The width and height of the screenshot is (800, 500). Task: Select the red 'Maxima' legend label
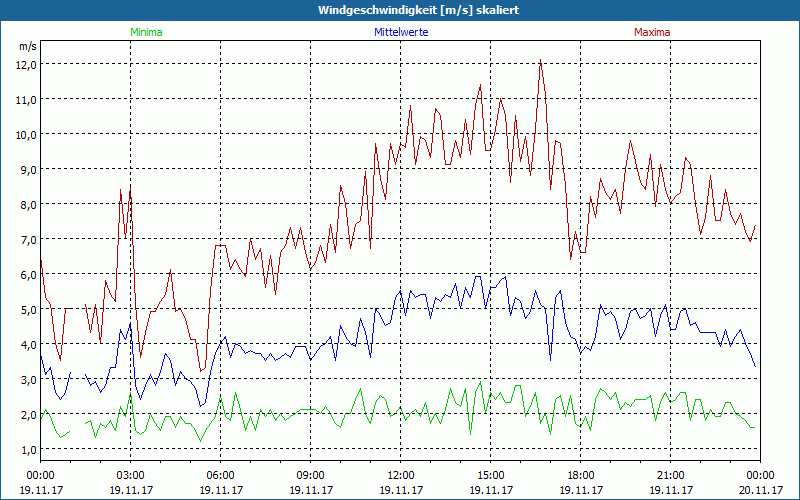click(x=652, y=32)
